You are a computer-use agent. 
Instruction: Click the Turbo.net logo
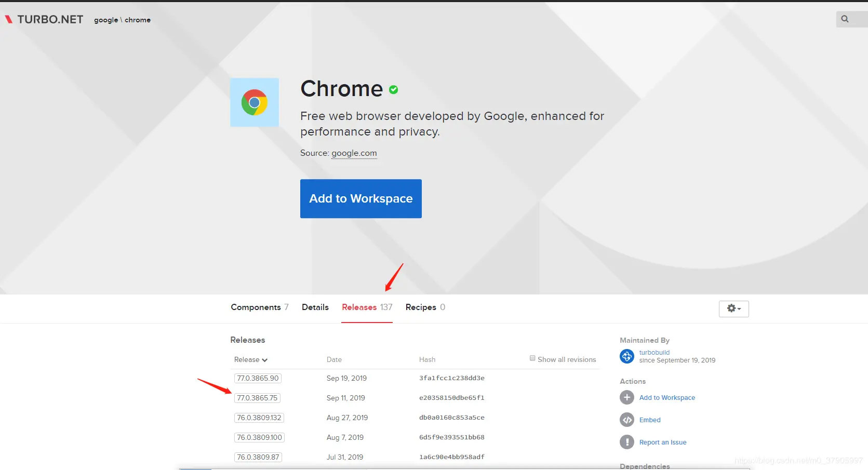pyautogui.click(x=44, y=20)
